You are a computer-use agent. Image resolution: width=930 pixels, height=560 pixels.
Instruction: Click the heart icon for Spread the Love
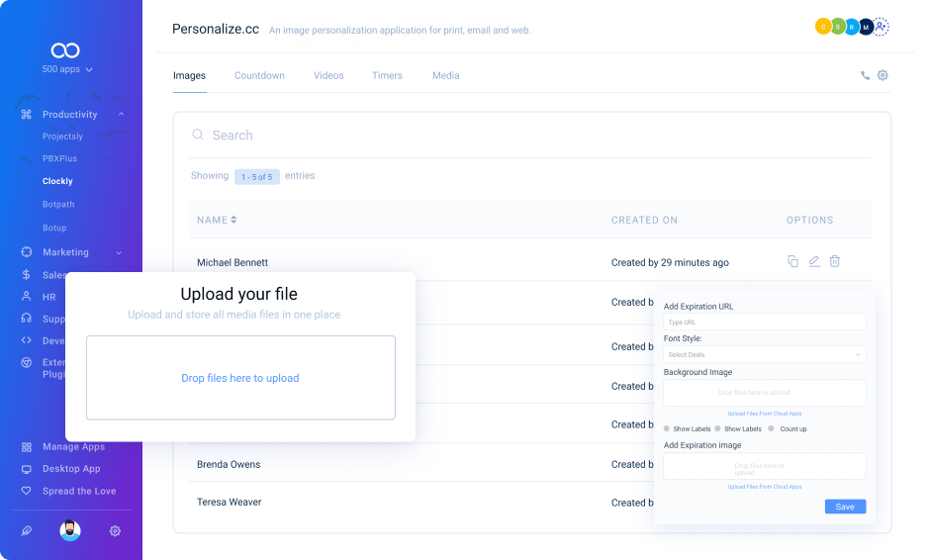click(x=27, y=491)
